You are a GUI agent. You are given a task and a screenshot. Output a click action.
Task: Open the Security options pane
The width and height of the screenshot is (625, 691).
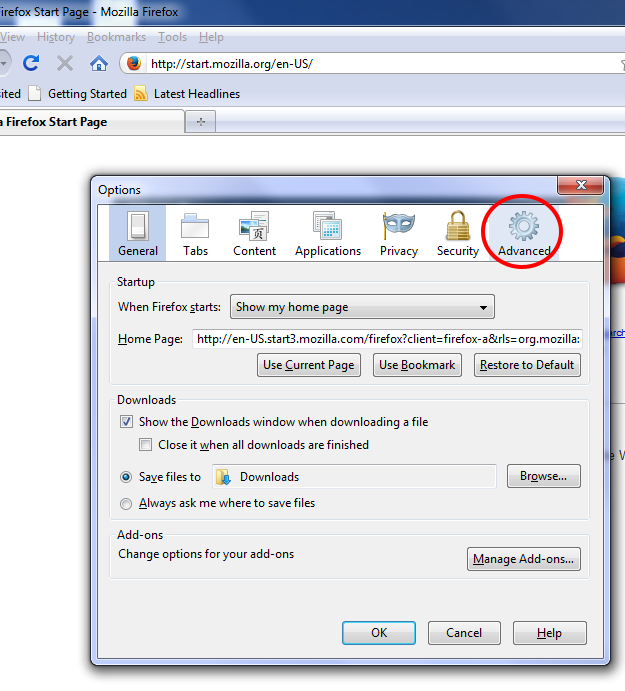pyautogui.click(x=458, y=233)
